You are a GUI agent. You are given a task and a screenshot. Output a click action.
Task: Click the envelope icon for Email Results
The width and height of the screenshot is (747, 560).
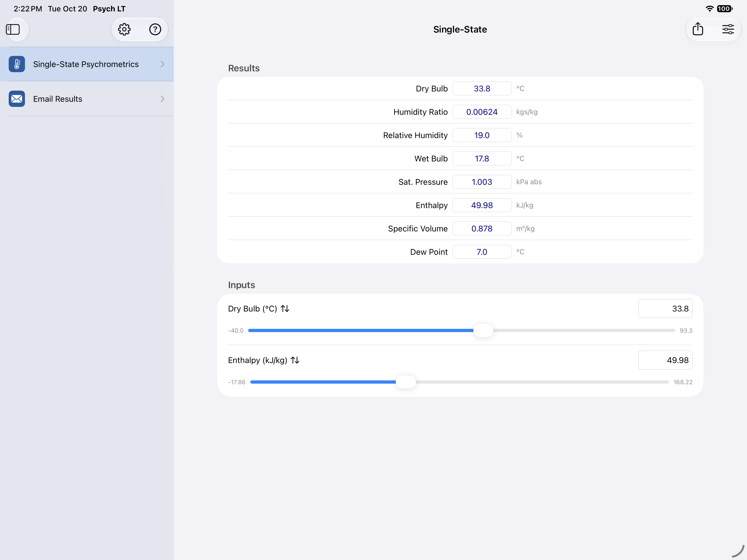coord(17,99)
